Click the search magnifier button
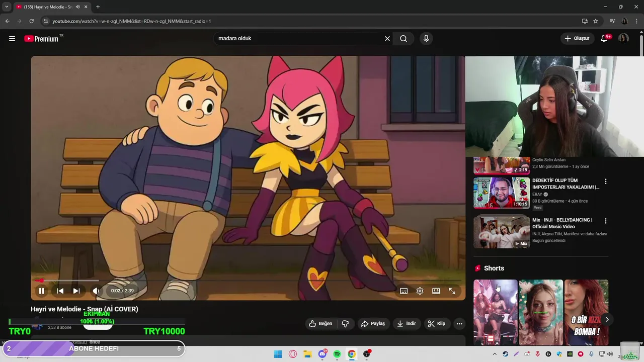644x362 pixels. [x=404, y=38]
